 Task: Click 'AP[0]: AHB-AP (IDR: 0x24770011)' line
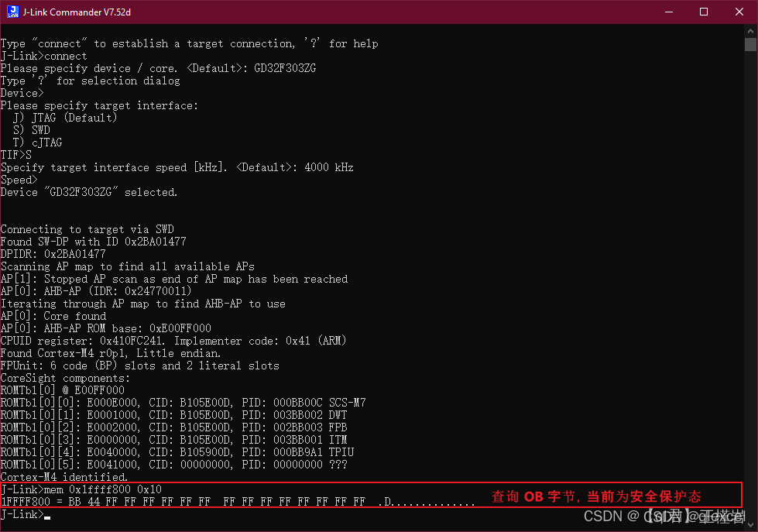click(x=96, y=291)
